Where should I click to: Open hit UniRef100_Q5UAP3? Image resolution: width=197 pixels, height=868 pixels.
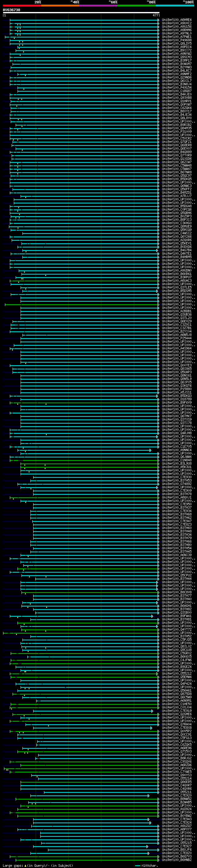177,372
